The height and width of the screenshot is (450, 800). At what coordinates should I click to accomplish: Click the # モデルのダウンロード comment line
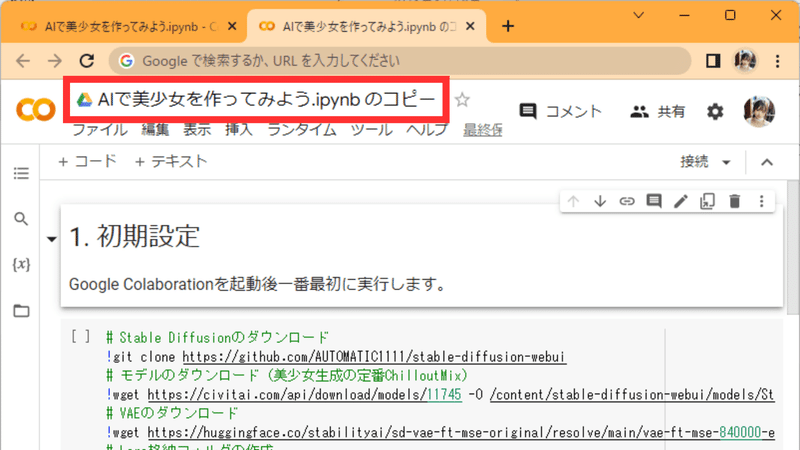(287, 376)
